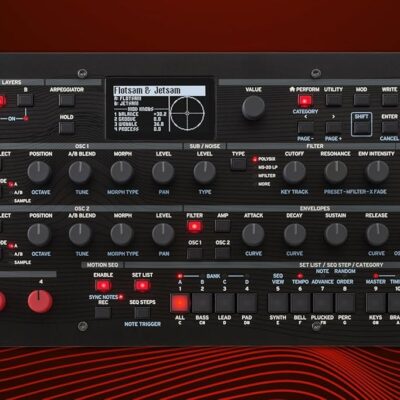Click the envelope Sustain knob

point(336,234)
